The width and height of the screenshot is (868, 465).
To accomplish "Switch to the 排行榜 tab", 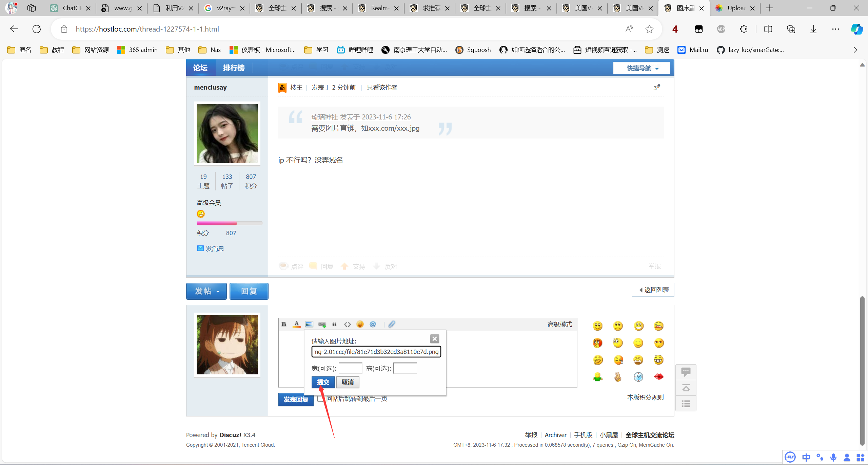I will pos(234,68).
